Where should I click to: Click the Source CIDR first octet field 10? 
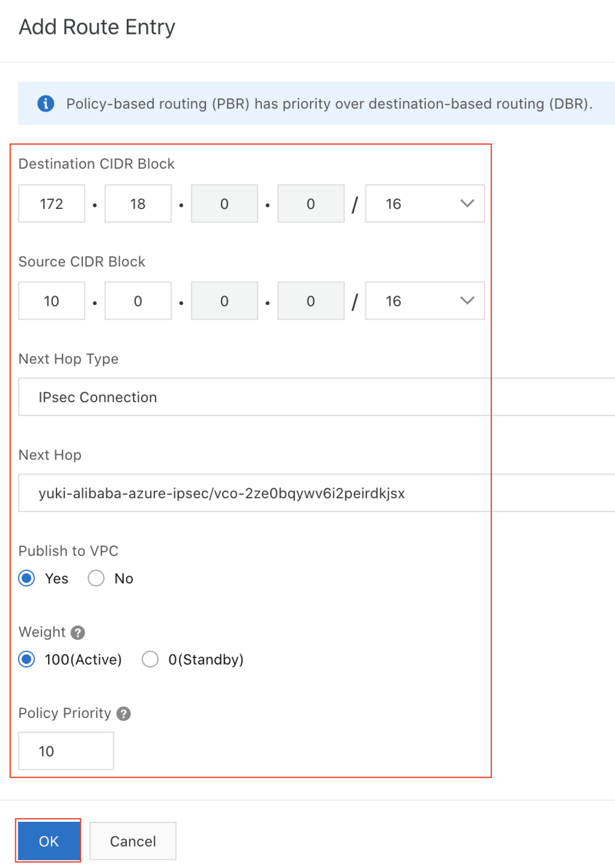[x=52, y=301]
